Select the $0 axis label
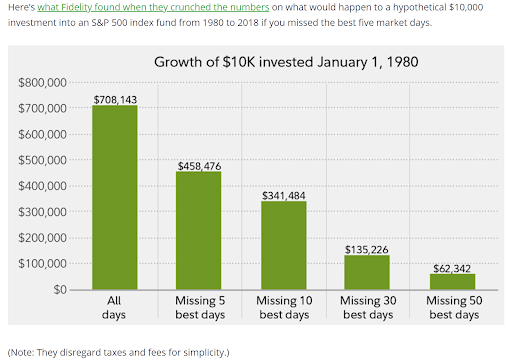This screenshot has height=361, width=512. (60, 289)
